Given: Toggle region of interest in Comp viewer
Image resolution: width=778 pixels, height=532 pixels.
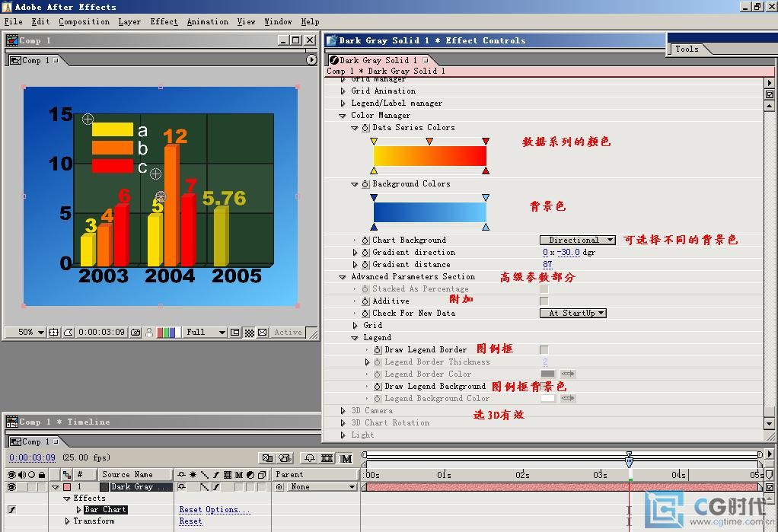Looking at the screenshot, I should [235, 332].
